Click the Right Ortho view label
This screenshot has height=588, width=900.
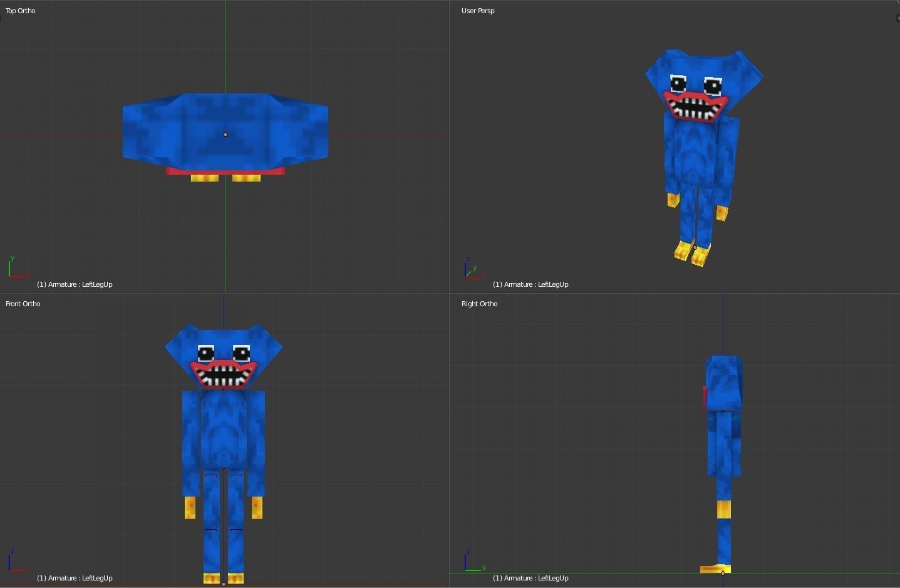point(480,304)
